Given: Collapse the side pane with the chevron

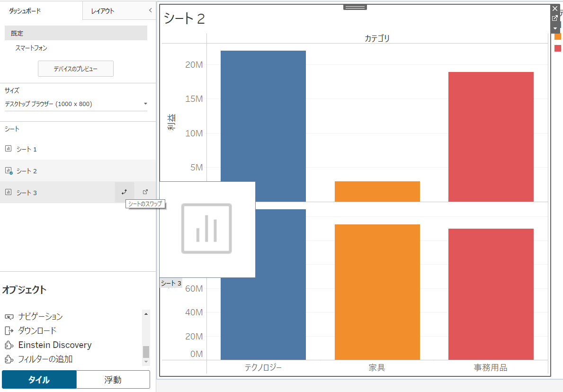Looking at the screenshot, I should click(151, 10).
